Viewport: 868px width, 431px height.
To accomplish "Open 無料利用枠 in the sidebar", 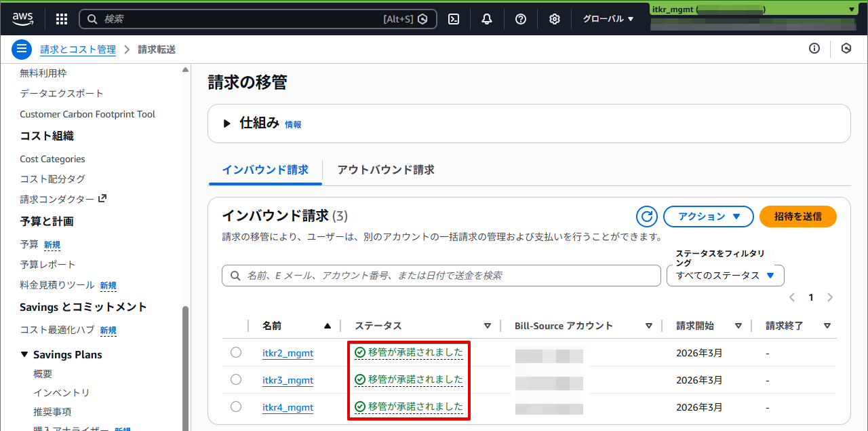I will point(43,73).
